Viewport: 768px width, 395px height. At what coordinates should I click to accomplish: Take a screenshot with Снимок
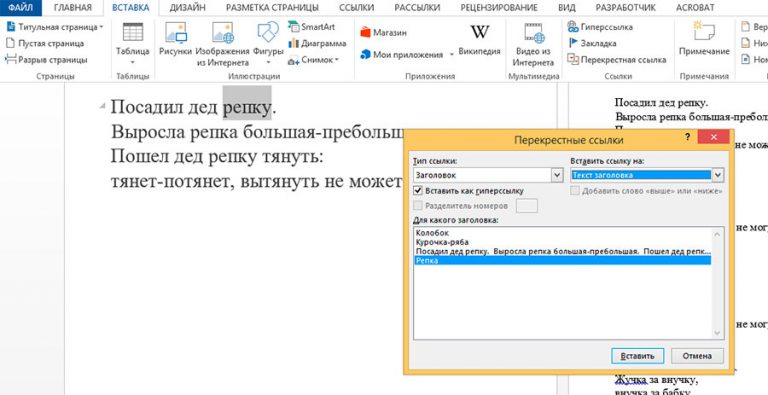coord(313,60)
